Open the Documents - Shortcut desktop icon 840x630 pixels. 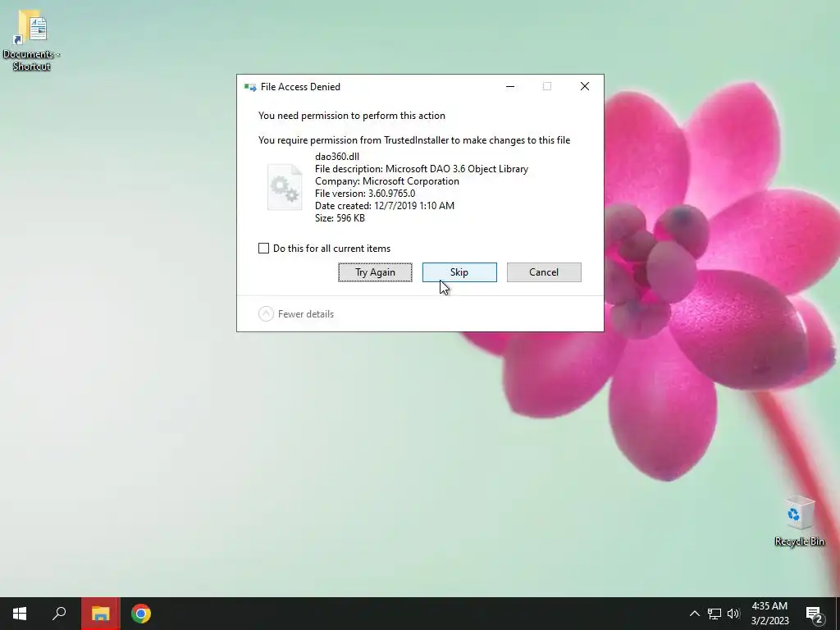tap(32, 41)
